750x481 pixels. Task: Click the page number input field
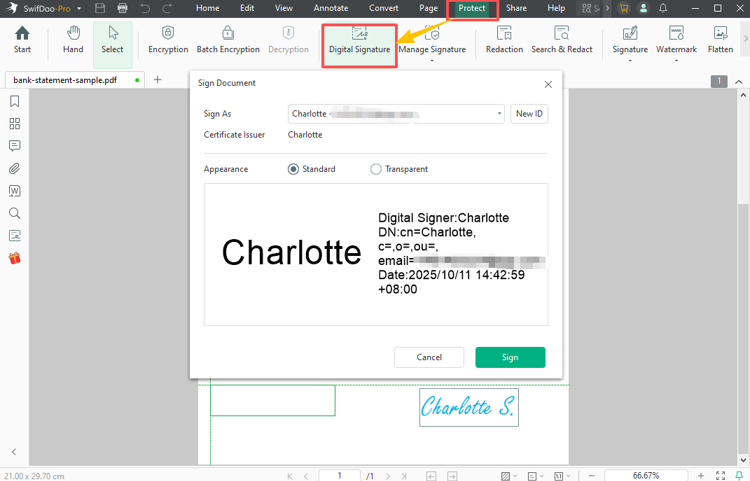pyautogui.click(x=340, y=476)
